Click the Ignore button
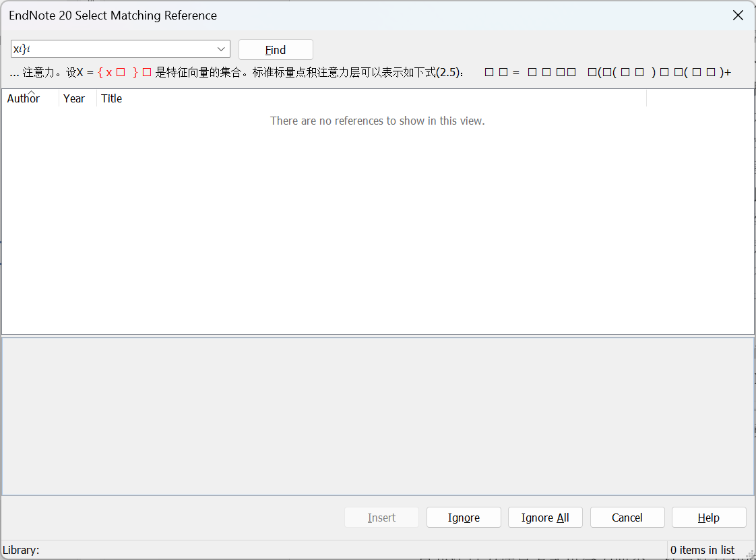 [x=464, y=518]
